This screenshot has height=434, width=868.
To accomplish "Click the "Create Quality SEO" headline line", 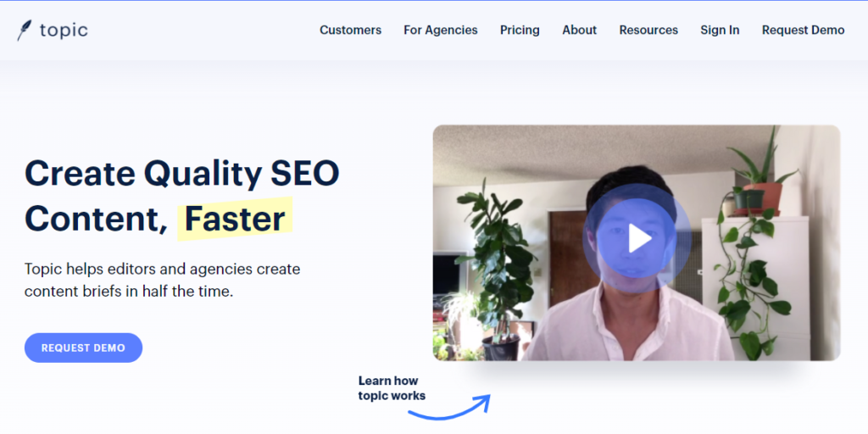I will click(182, 175).
